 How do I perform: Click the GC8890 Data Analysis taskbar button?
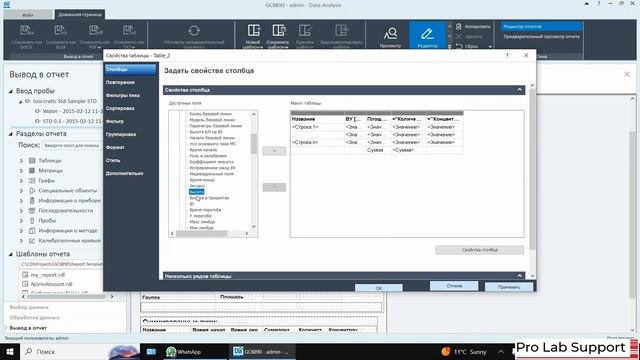(x=261, y=351)
